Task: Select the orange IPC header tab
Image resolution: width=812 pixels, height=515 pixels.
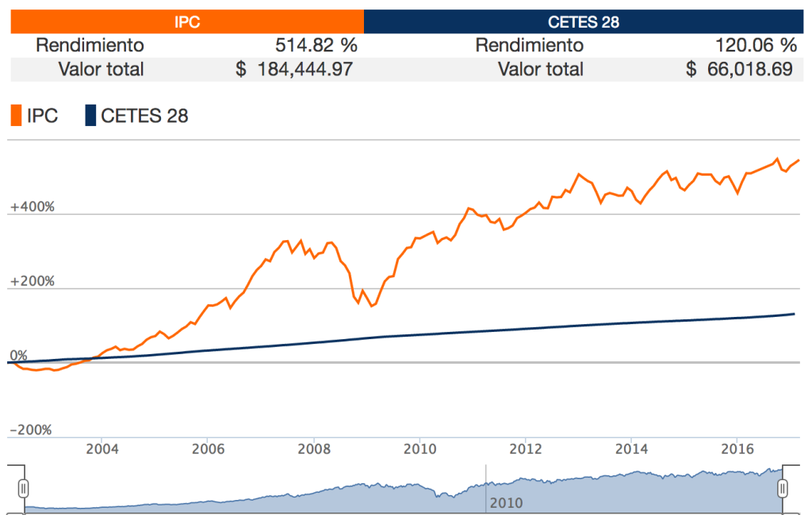Action: click(x=187, y=21)
